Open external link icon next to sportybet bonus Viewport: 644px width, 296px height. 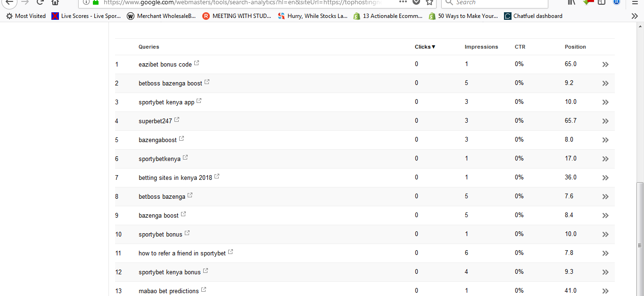187,233
